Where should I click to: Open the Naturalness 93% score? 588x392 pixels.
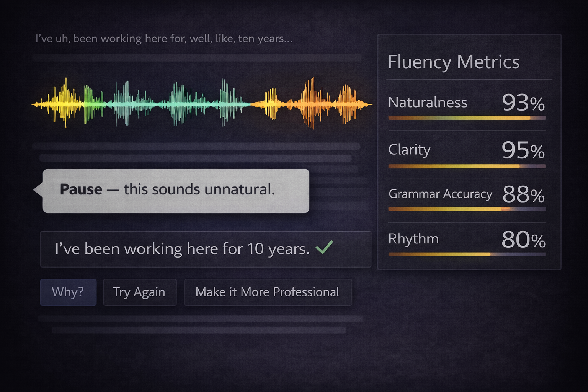click(523, 103)
